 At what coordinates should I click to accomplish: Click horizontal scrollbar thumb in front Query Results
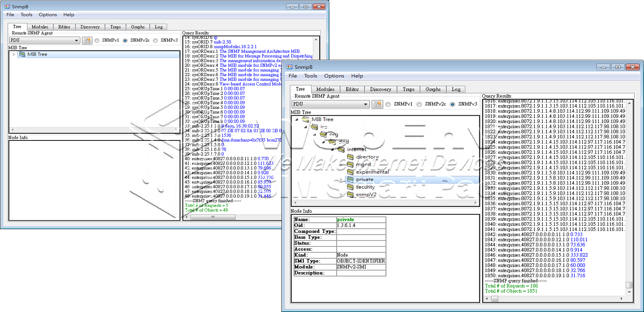pyautogui.click(x=494, y=299)
